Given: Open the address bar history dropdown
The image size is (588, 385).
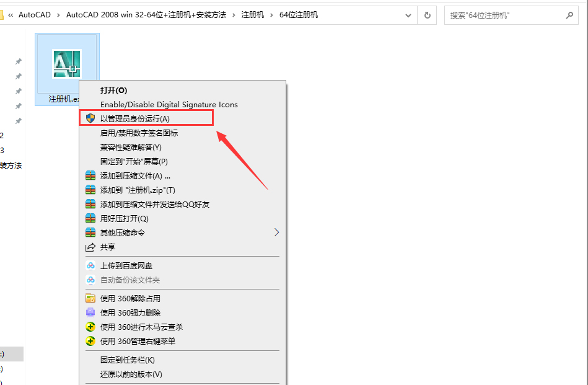Looking at the screenshot, I should pos(408,15).
